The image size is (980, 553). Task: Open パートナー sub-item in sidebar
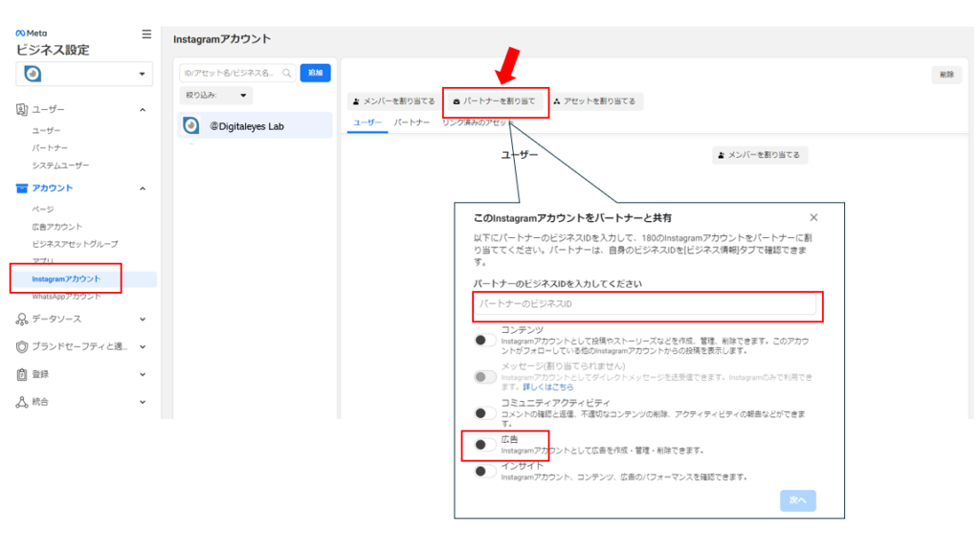point(50,148)
